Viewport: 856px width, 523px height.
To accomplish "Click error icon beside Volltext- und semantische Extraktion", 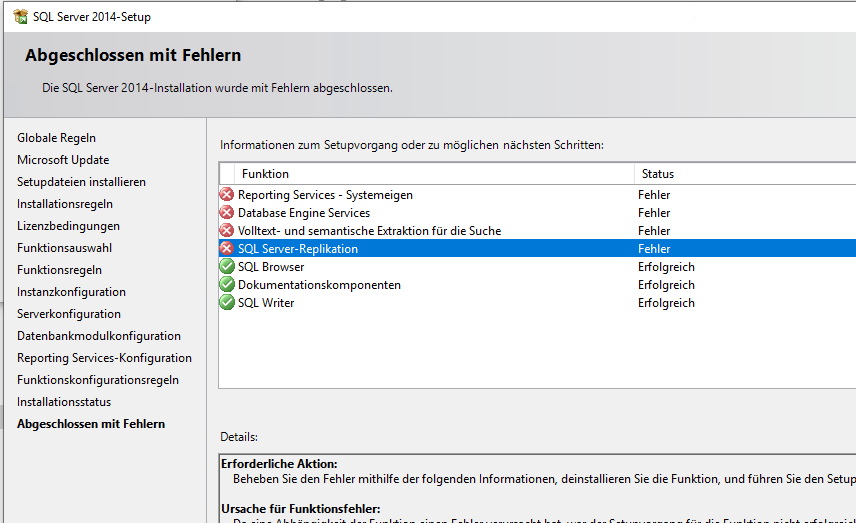I will [x=227, y=230].
